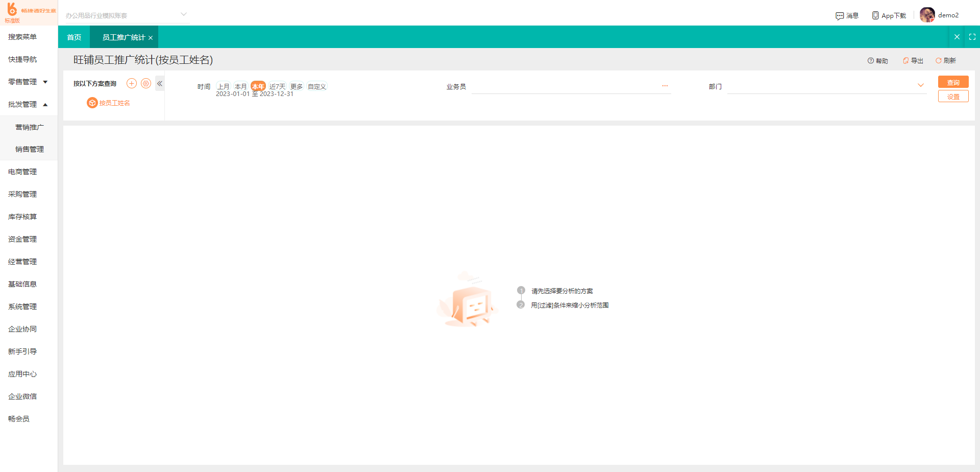The height and width of the screenshot is (472, 980).
Task: Open the account set dropdown 办公用品行业模拟账套
Action: click(x=127, y=15)
